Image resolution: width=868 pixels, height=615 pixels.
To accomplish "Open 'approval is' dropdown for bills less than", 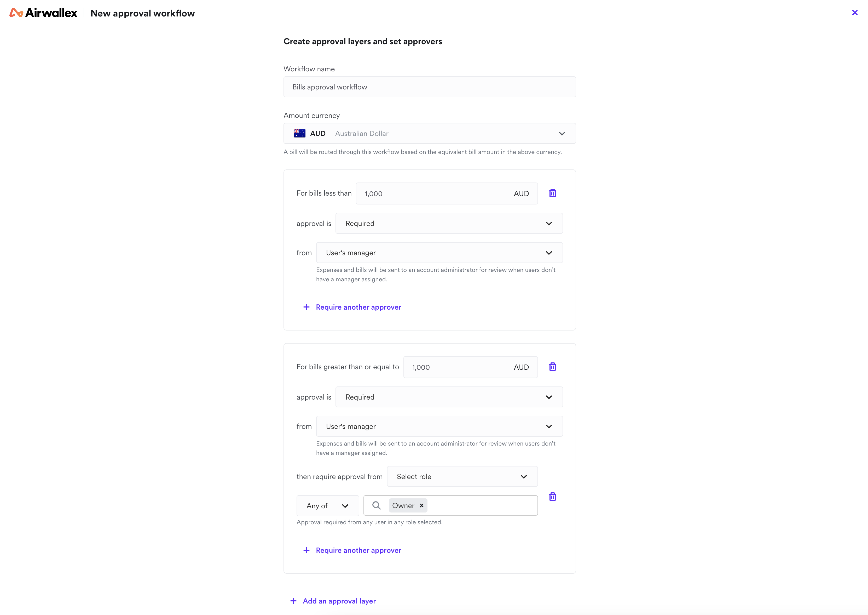I will (x=449, y=223).
